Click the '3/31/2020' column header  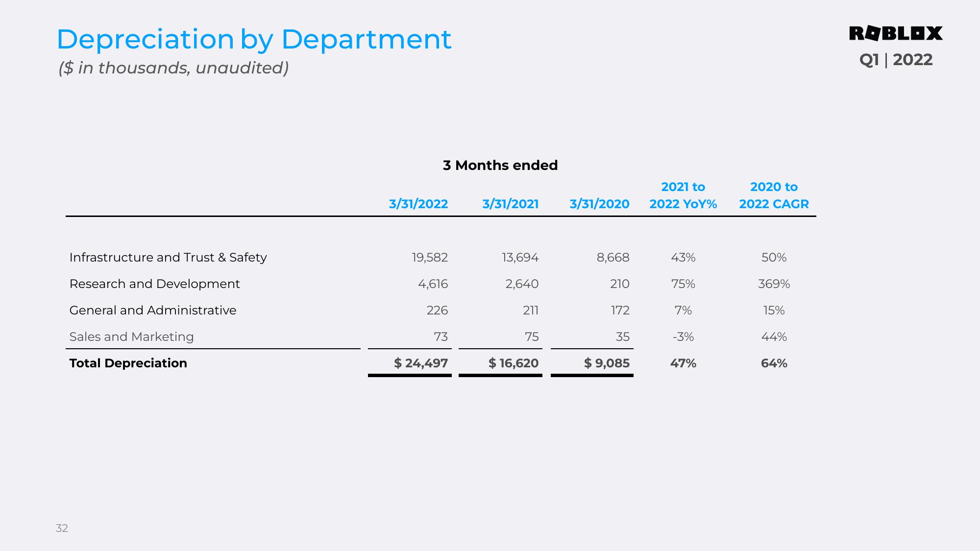(599, 204)
